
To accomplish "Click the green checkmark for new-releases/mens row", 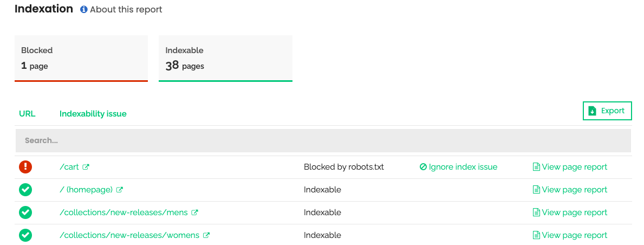I will [x=25, y=212].
